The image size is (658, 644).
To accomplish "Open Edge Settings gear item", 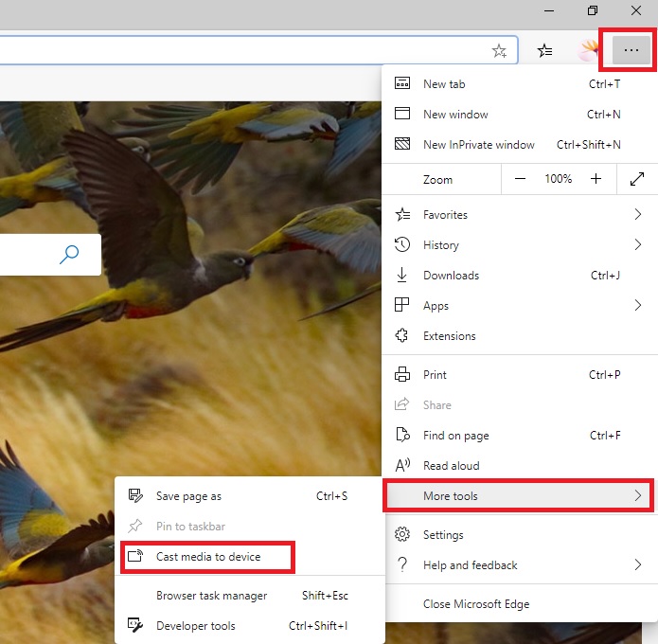I will point(519,535).
